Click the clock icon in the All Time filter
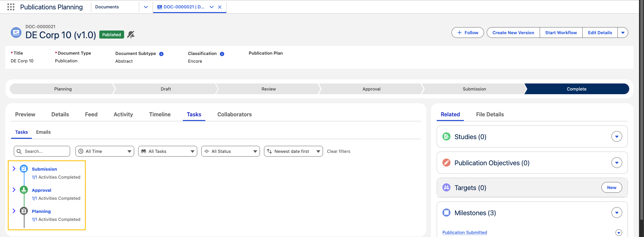The image size is (644, 237). [x=81, y=151]
